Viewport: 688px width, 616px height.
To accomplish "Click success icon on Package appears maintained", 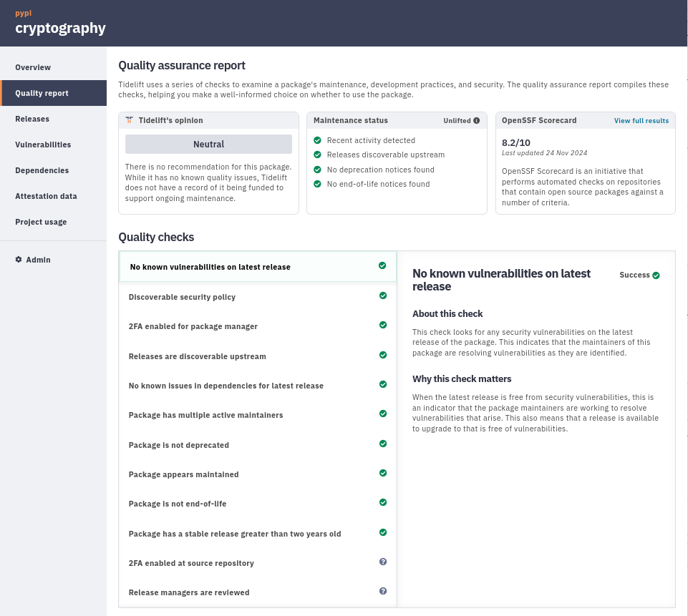I will pyautogui.click(x=383, y=473).
